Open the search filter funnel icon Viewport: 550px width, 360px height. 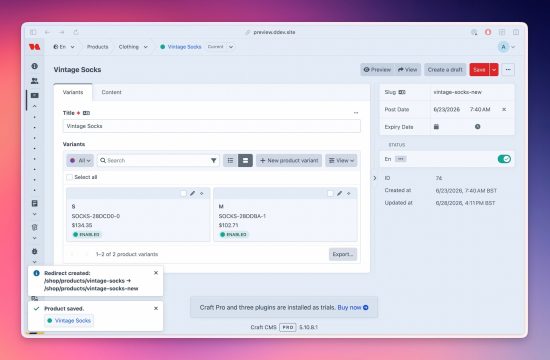click(x=214, y=160)
